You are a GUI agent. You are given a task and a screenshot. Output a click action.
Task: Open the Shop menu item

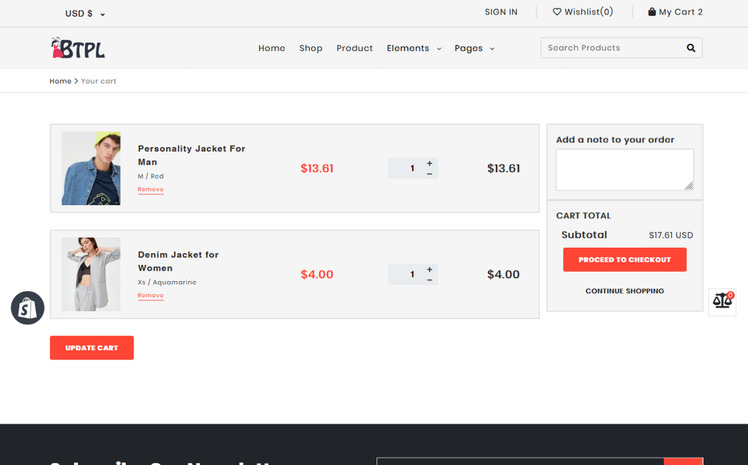coord(311,48)
